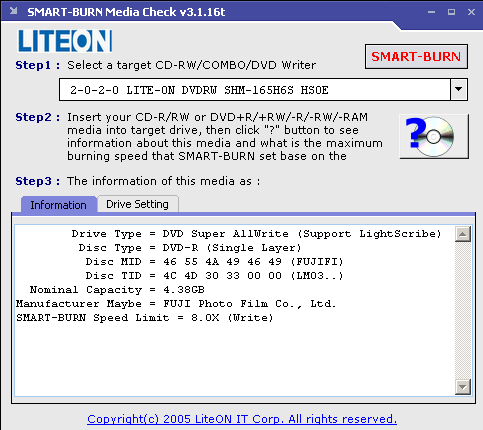Click the window system menu icon in title bar
483x430 pixels.
point(13,11)
